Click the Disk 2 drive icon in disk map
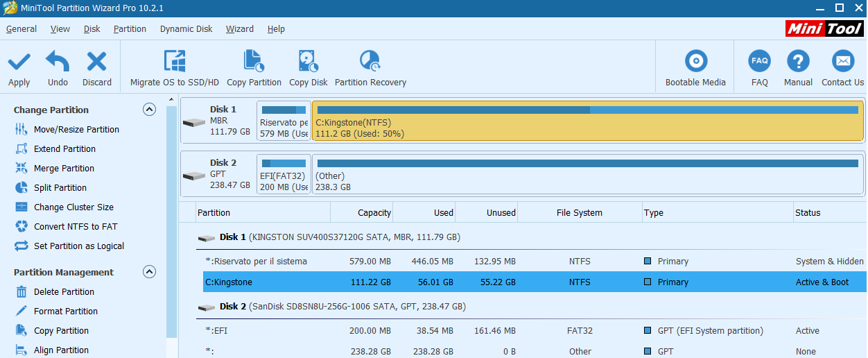Image resolution: width=868 pixels, height=358 pixels. (x=194, y=176)
